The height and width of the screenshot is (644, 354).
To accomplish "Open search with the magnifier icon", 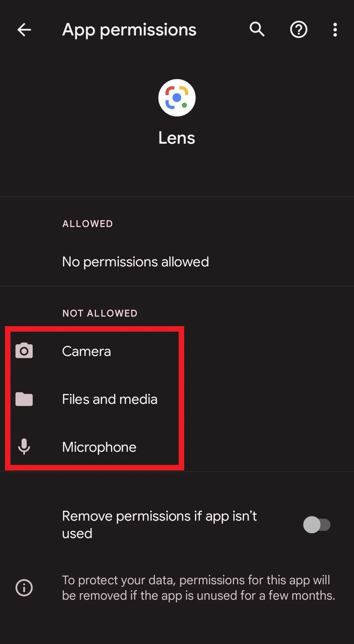I will click(x=257, y=30).
